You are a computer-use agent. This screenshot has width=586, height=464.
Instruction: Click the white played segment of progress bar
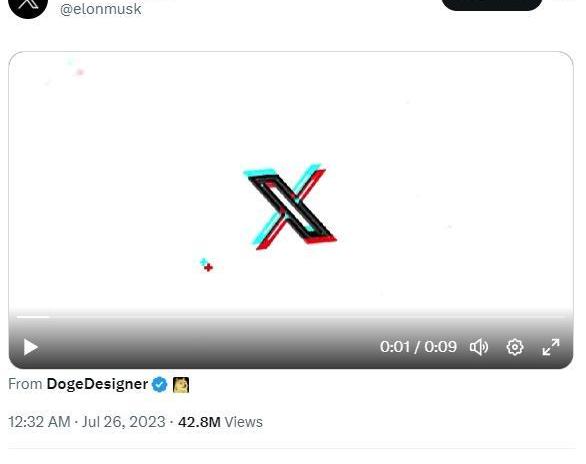pyautogui.click(x=33, y=317)
